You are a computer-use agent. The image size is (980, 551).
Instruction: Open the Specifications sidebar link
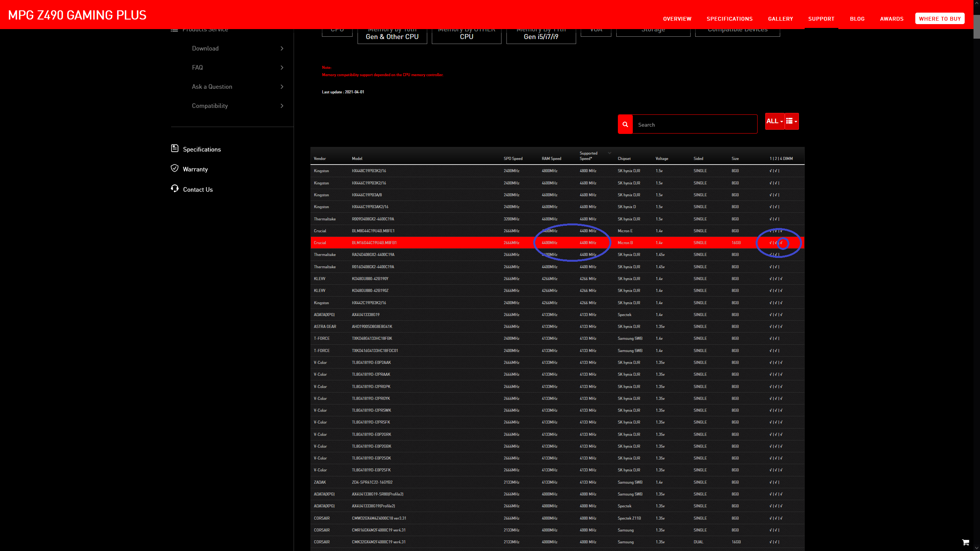click(202, 149)
